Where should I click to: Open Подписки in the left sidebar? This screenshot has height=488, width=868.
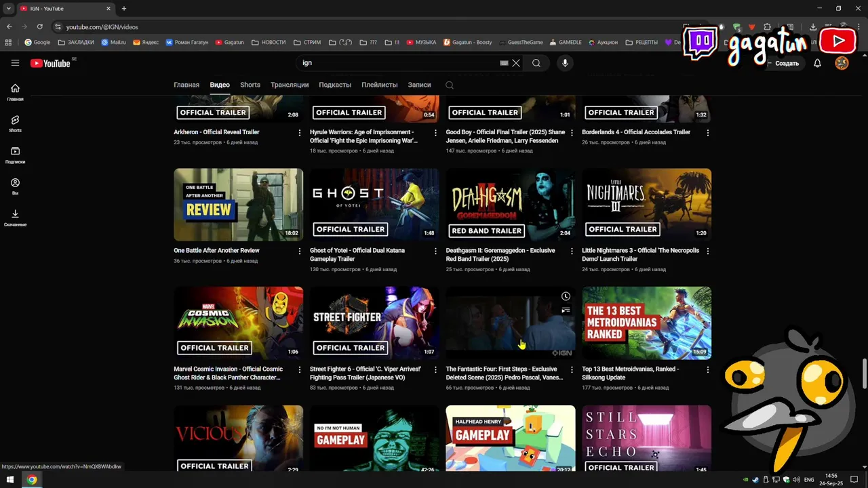[15, 155]
